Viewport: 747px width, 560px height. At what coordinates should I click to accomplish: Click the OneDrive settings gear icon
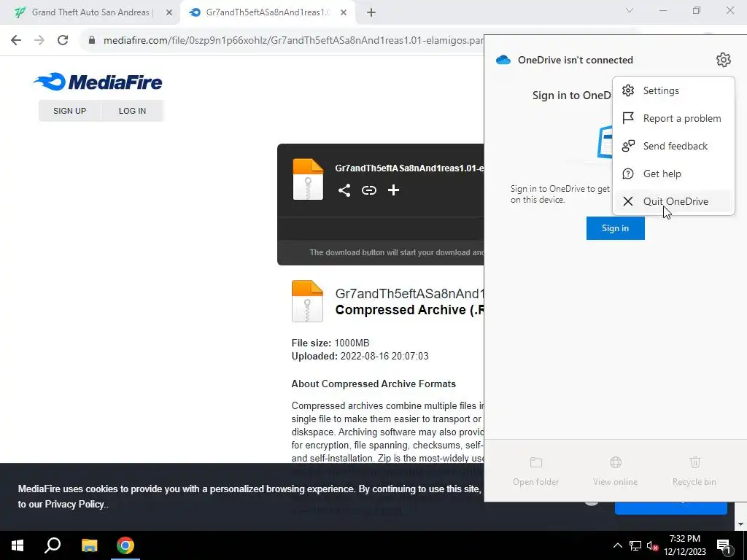click(x=723, y=60)
